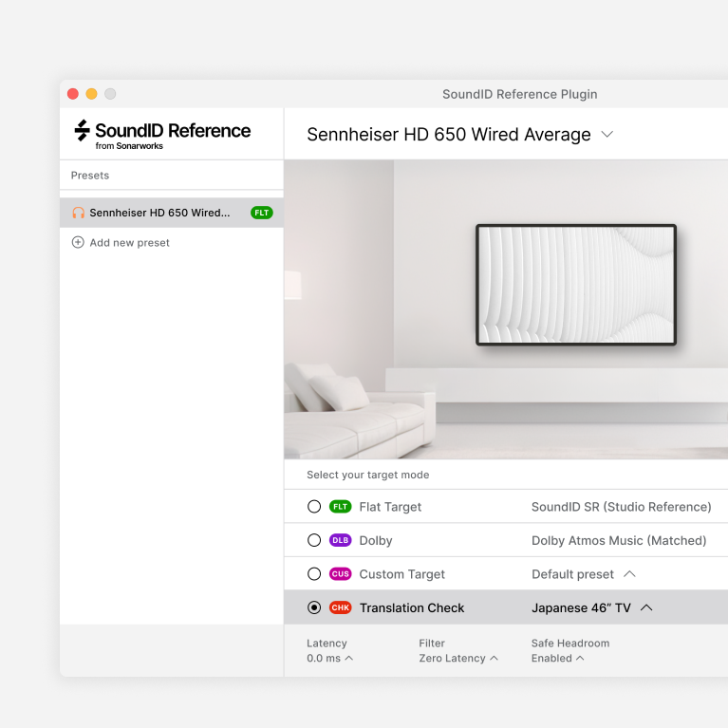Minimize the window with yellow button
This screenshot has height=728, width=728.
point(91,94)
